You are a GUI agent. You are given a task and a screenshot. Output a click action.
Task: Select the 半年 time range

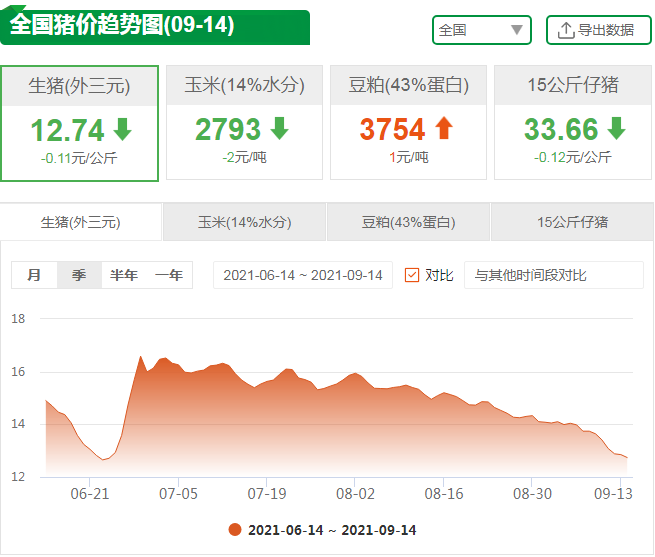click(x=124, y=275)
